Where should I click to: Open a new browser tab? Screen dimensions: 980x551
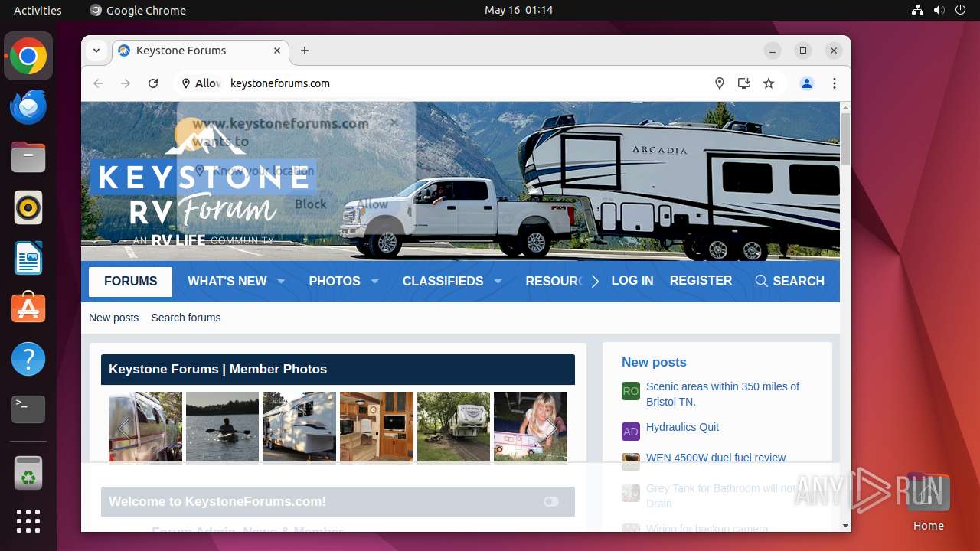point(305,51)
